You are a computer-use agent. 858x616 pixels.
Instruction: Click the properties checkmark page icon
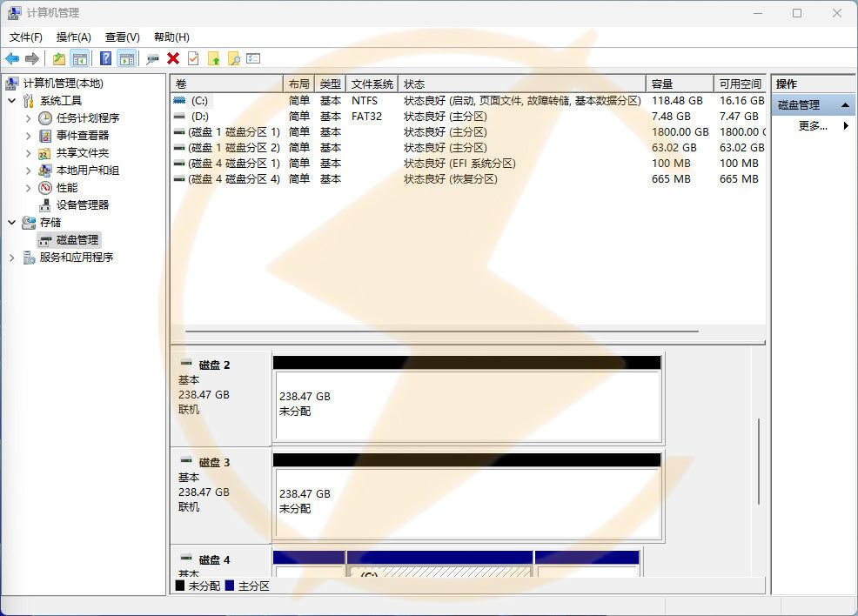(193, 58)
